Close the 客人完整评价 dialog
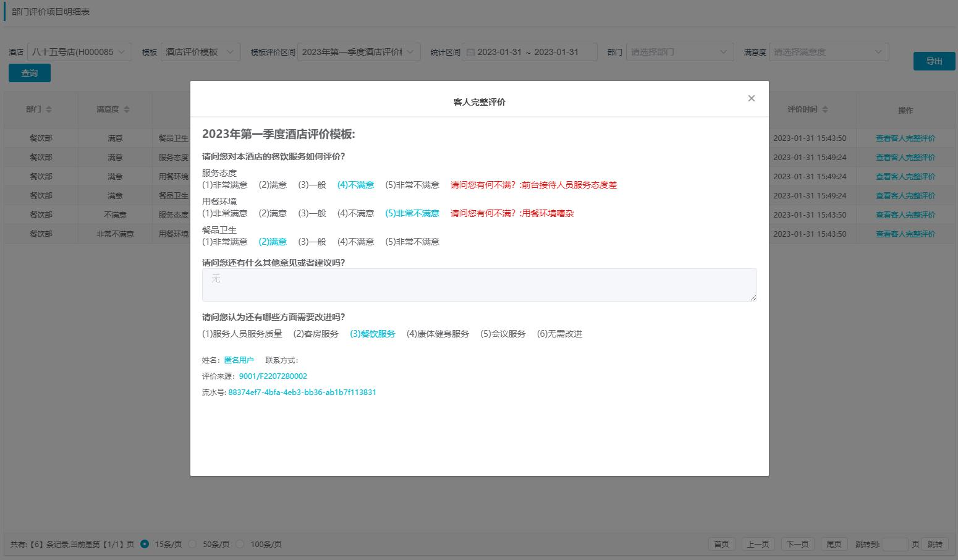 coord(751,98)
